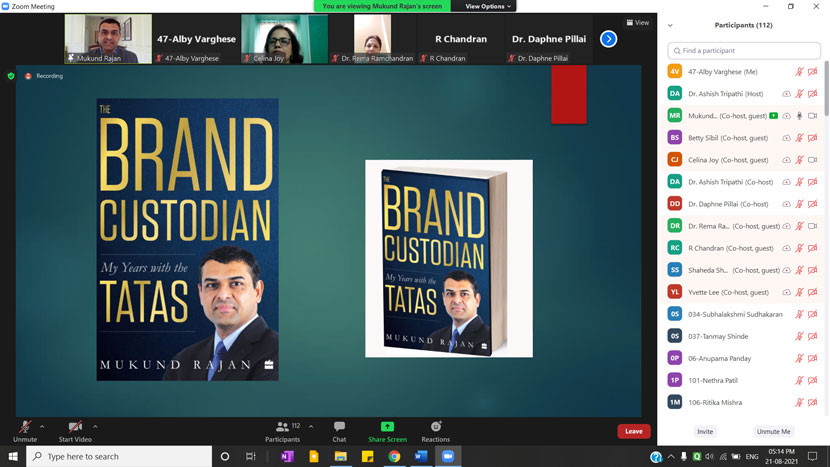
Task: Click the Start Video camera icon
Action: tap(75, 426)
